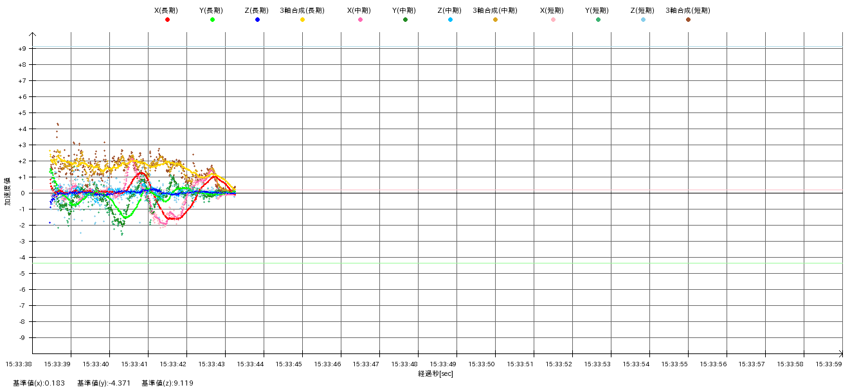Toggle the Y(短期) series legend label

[597, 10]
